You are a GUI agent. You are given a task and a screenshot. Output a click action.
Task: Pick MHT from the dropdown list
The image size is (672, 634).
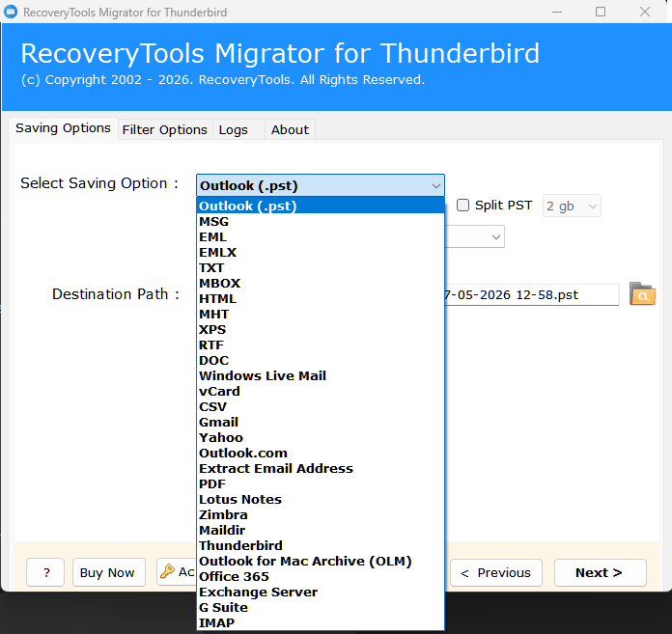pos(321,314)
